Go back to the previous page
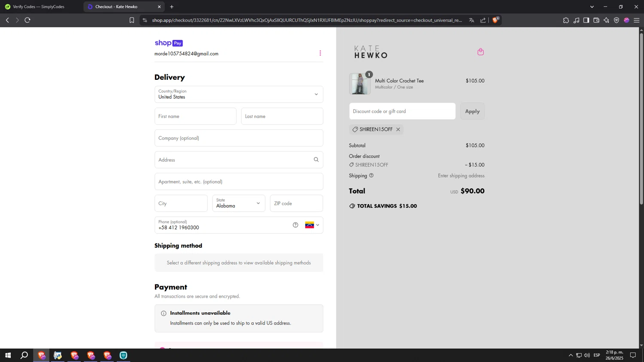 point(7,20)
